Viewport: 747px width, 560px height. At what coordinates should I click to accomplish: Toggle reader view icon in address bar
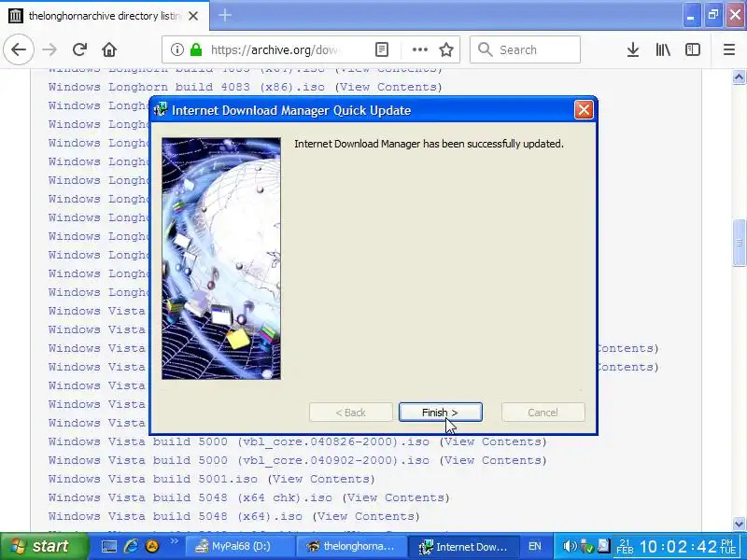tap(382, 49)
